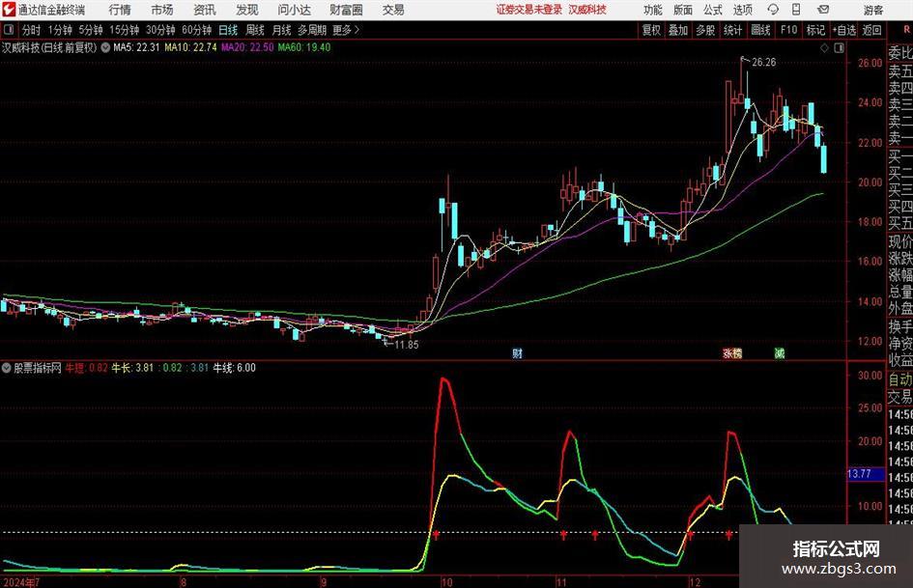This screenshot has height=588, width=913.
Task: Toggle the left panel icon beside 分时
Action: pos(9,30)
